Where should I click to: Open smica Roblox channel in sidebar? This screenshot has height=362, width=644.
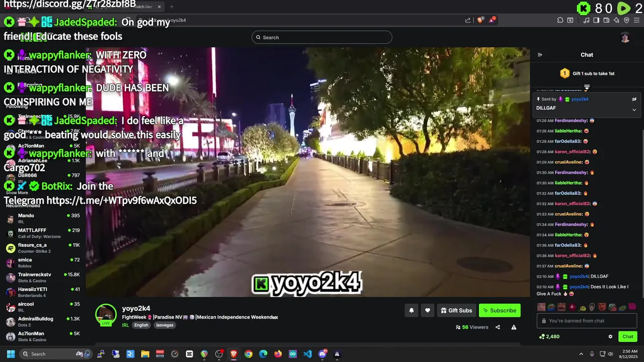[43, 263]
